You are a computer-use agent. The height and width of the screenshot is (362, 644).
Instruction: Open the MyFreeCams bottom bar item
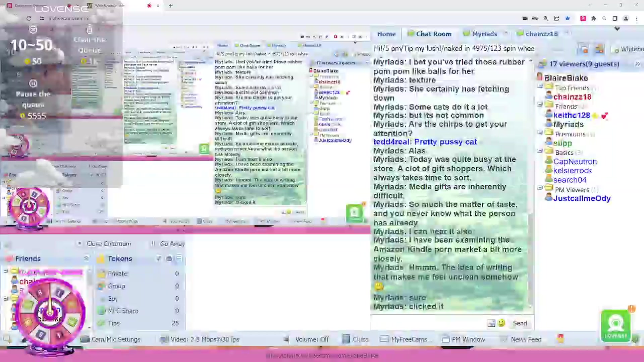[405, 339]
